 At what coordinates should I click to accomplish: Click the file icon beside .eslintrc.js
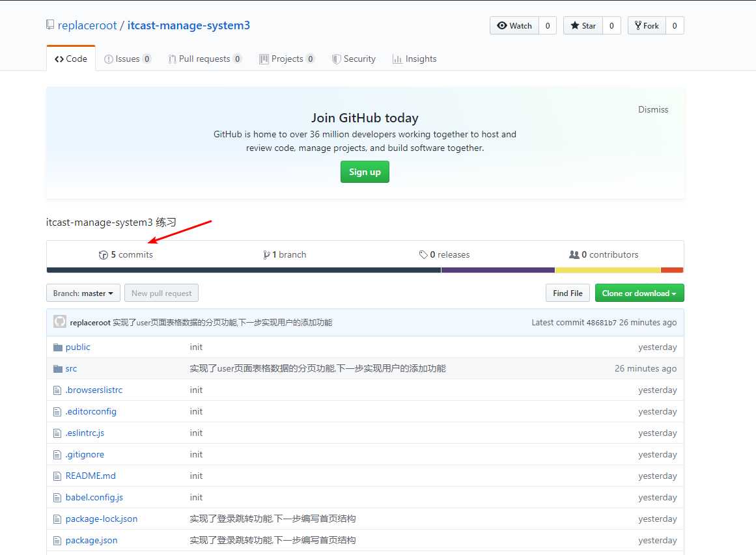click(57, 433)
